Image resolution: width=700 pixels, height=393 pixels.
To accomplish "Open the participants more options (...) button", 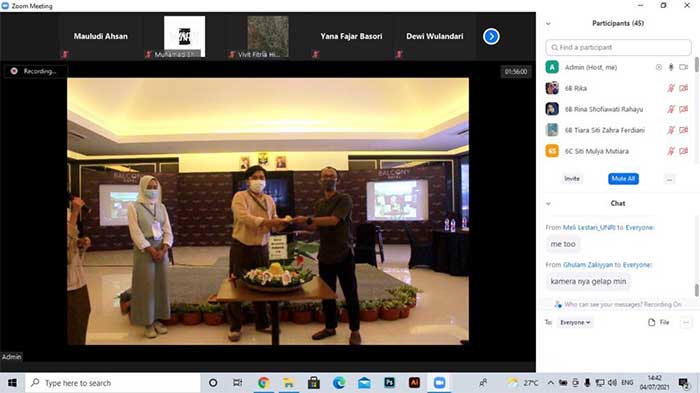I will (x=669, y=179).
